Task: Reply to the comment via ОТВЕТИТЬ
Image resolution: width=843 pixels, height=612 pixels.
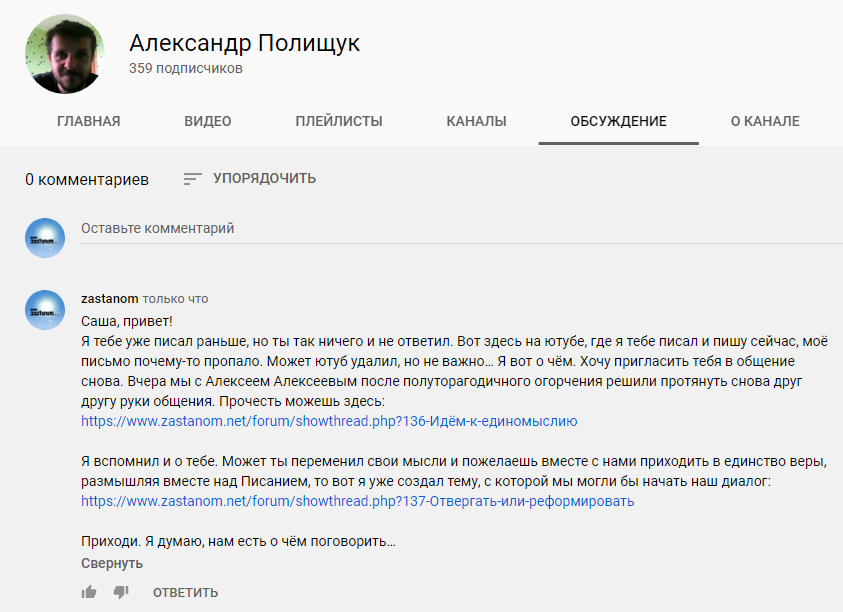Action: (x=185, y=593)
